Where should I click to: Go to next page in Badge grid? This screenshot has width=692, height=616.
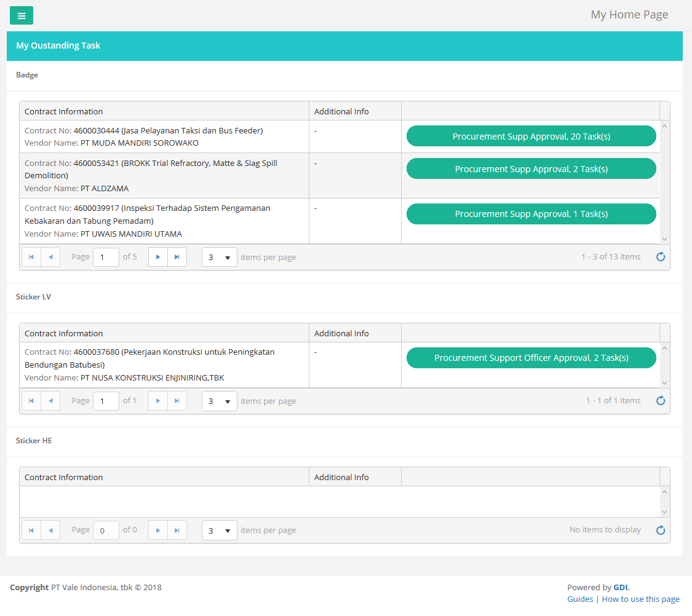158,257
